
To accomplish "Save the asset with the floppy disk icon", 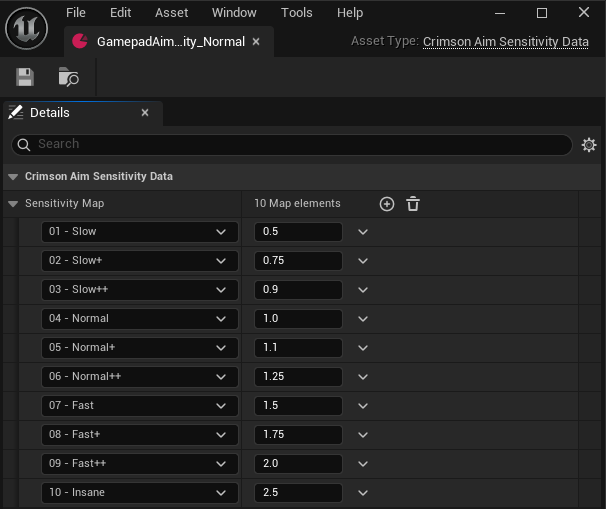I will (x=25, y=77).
